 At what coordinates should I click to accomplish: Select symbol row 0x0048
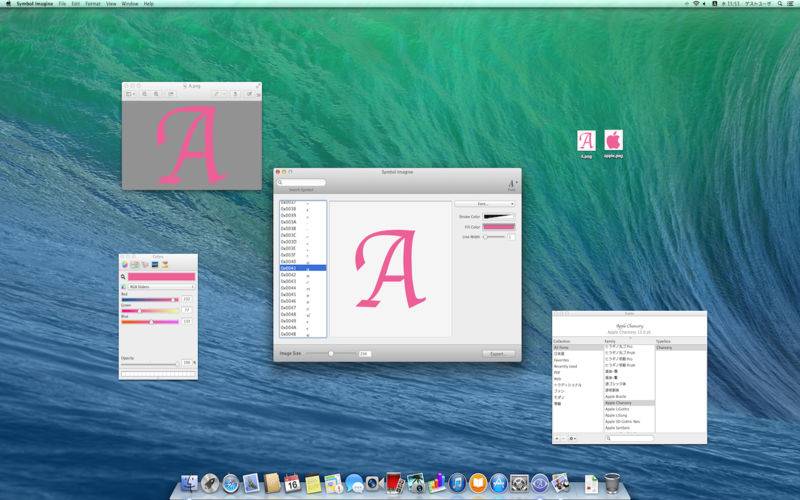303,314
